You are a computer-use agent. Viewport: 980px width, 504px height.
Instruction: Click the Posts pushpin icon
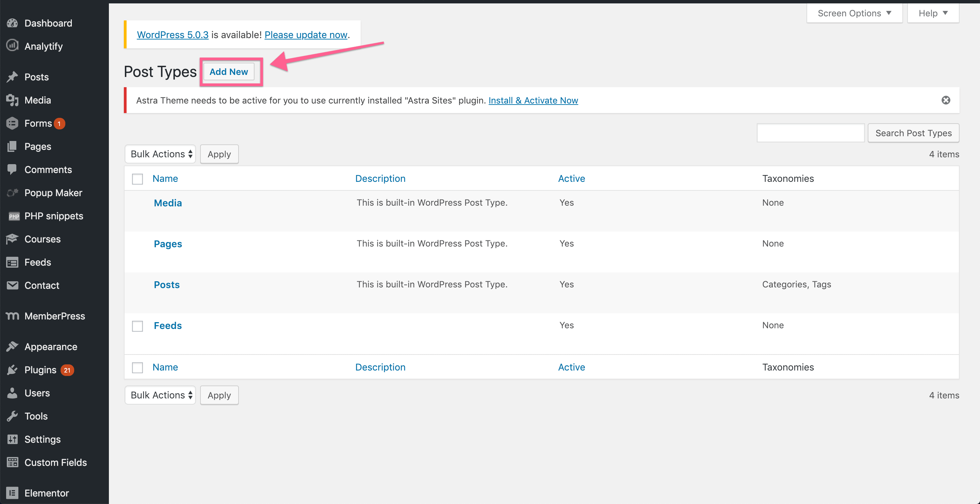(12, 77)
